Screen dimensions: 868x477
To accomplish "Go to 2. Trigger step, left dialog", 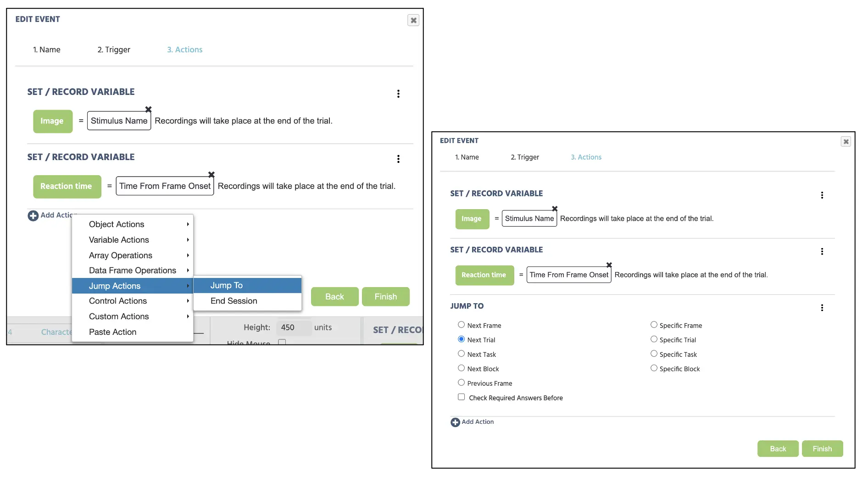I will tap(114, 50).
